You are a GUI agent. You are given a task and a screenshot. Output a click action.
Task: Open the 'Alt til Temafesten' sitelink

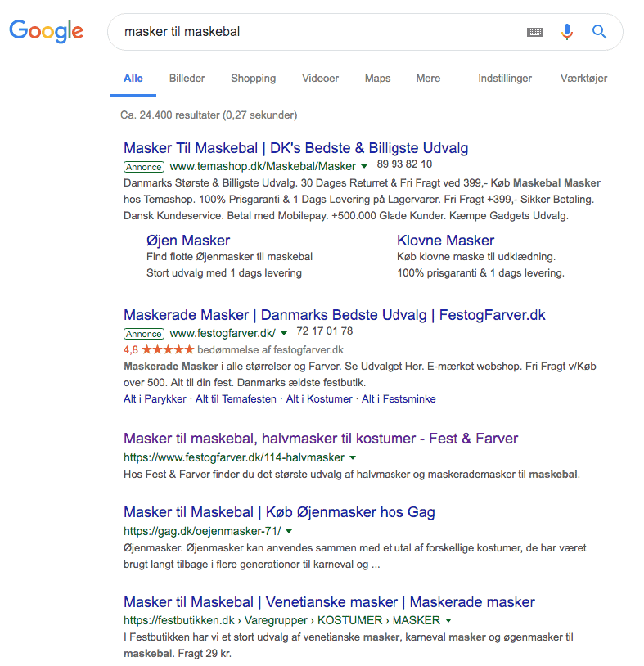(x=236, y=398)
